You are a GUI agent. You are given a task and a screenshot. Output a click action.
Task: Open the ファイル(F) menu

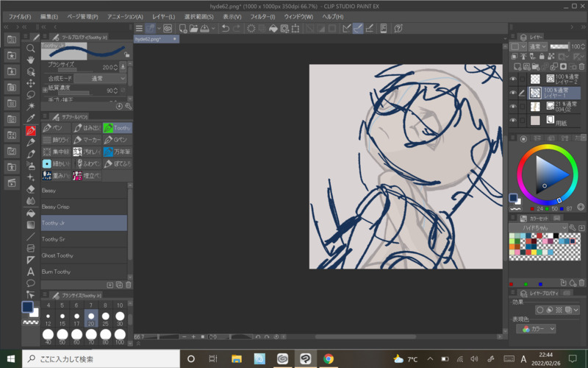(x=20, y=17)
